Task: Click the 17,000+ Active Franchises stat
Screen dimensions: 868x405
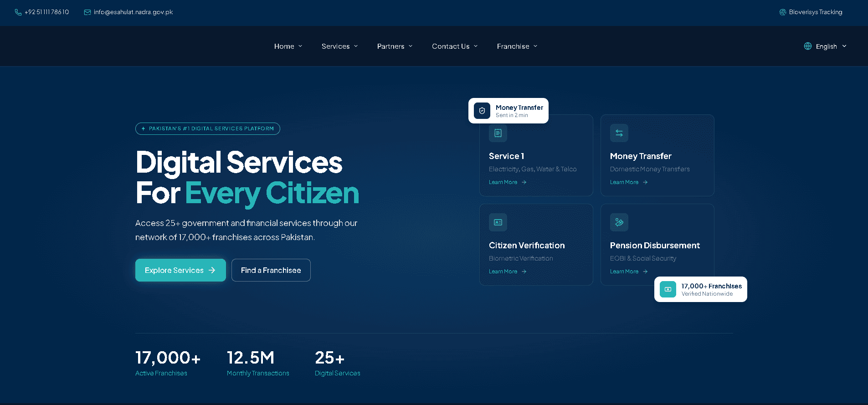Action: click(x=168, y=364)
